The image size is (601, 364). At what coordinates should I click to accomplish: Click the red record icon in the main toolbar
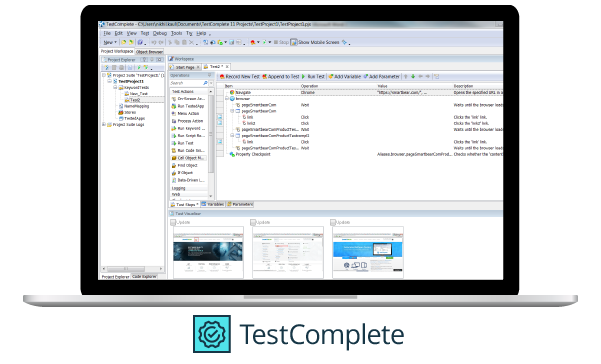point(253,42)
